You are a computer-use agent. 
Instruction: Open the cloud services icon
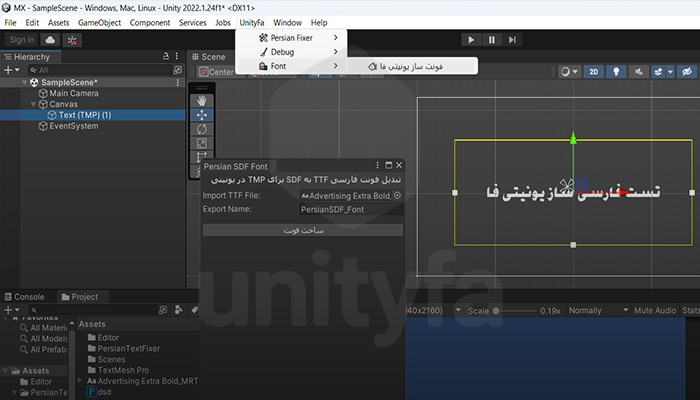(50, 40)
